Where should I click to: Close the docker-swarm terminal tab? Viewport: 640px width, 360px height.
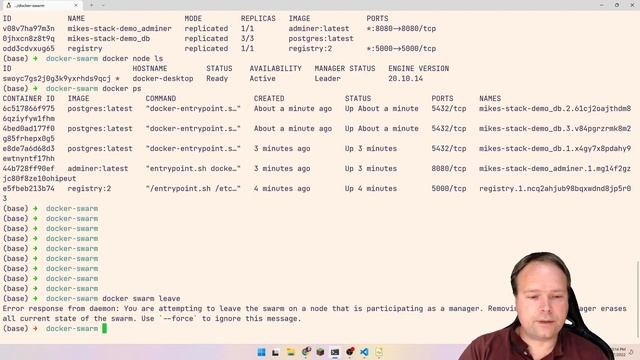coord(76,5)
